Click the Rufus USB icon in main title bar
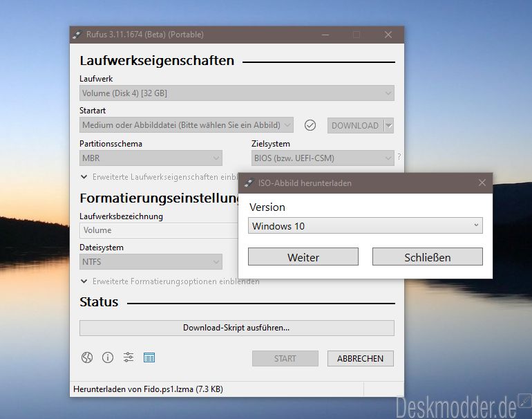 (x=77, y=35)
